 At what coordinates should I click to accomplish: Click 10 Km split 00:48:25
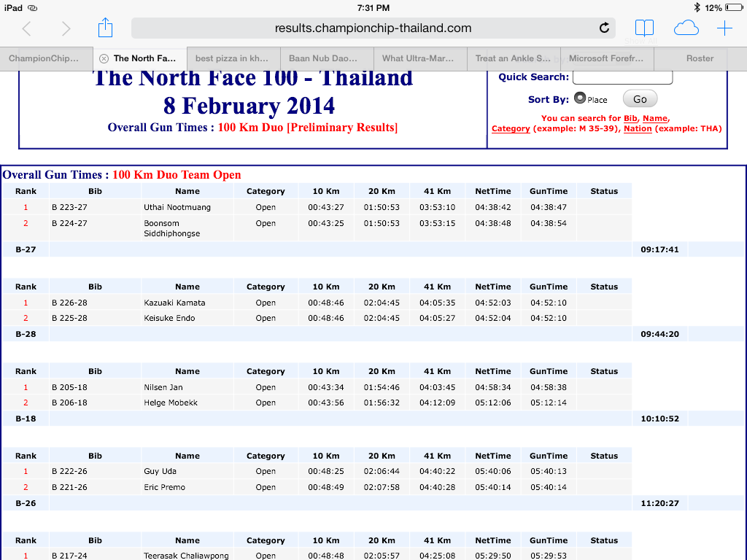tap(326, 472)
